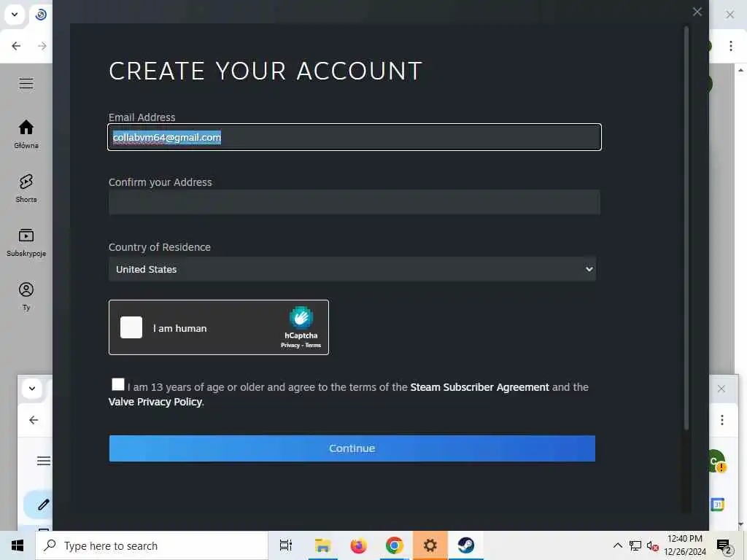The height and width of the screenshot is (560, 747).
Task: Click the Email Address field
Action: click(355, 137)
